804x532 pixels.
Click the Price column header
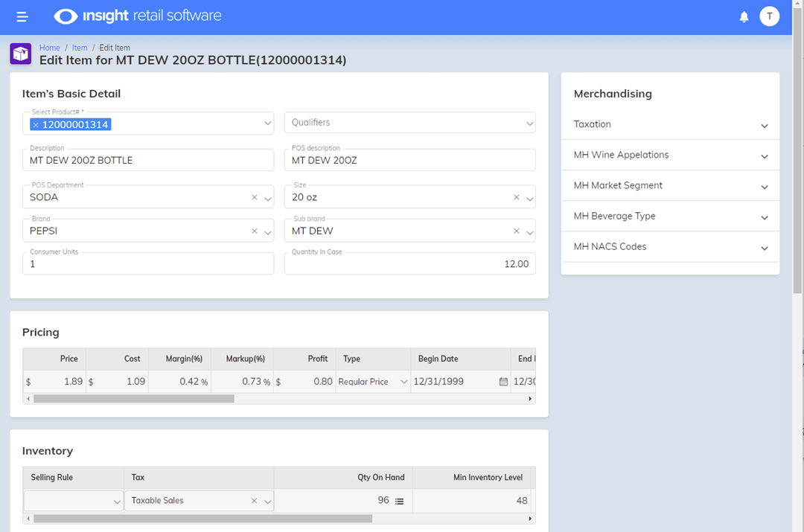[54, 359]
